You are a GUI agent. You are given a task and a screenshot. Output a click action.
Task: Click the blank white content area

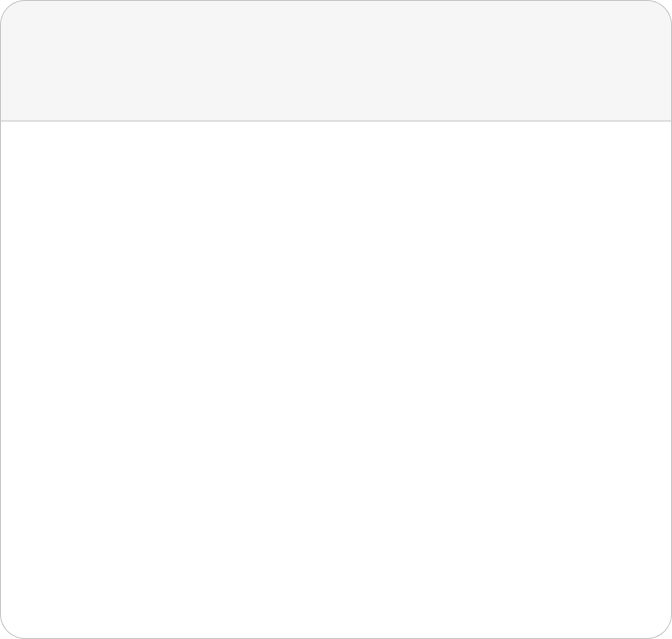click(x=336, y=380)
